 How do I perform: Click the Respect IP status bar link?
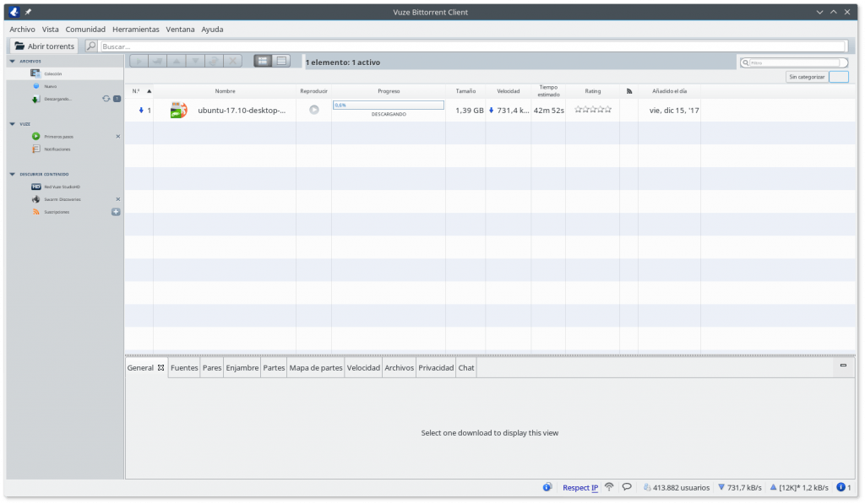pos(580,487)
